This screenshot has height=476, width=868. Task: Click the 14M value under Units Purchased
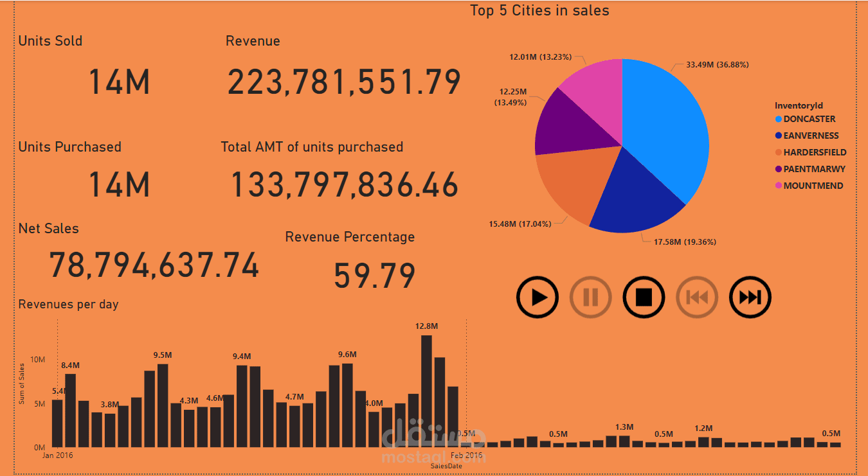pyautogui.click(x=119, y=184)
